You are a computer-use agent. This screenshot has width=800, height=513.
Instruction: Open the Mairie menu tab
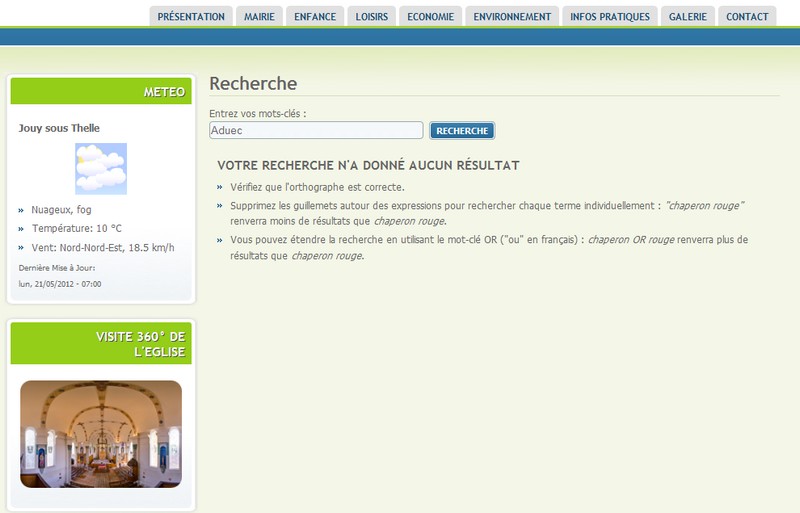tap(259, 16)
